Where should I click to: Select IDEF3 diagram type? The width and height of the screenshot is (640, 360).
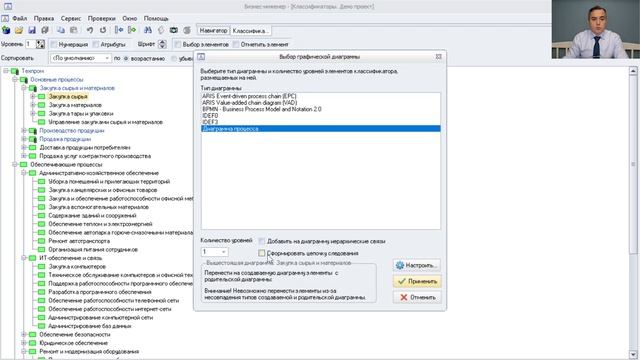[320, 122]
